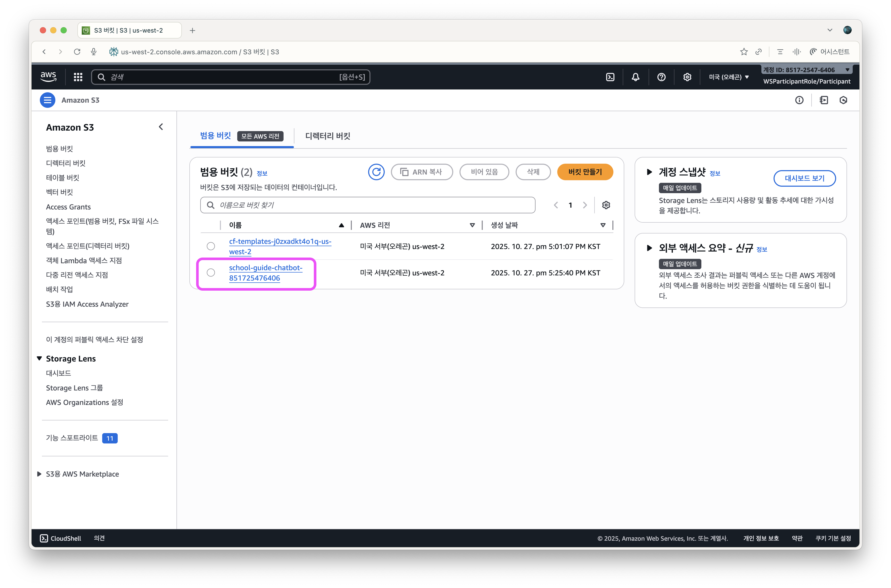Open 정보 link next to 범용 버킷

(262, 173)
